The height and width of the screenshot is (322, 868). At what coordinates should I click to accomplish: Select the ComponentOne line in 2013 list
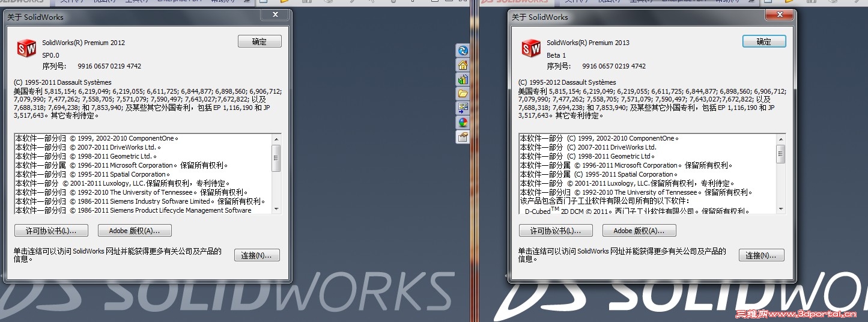(x=599, y=138)
